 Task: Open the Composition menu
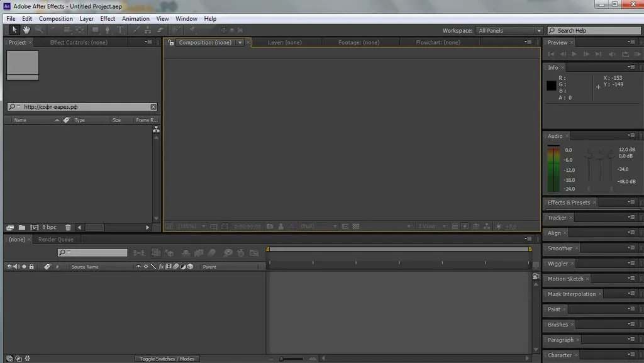point(56,18)
